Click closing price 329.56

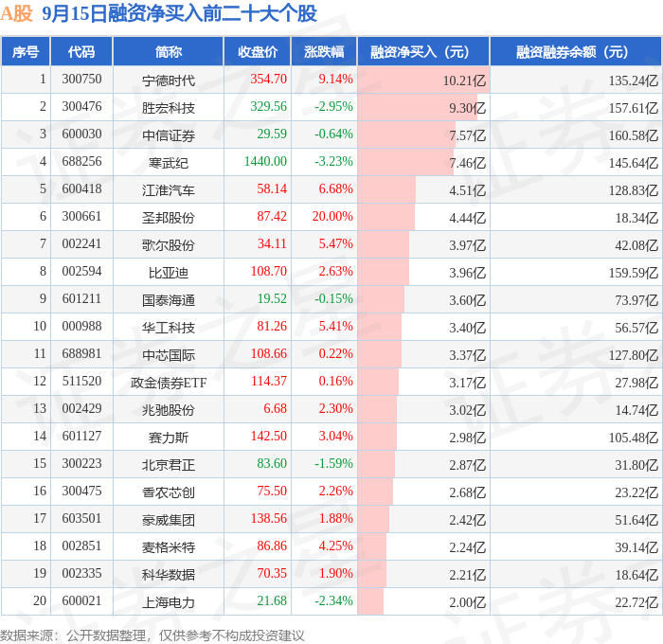pyautogui.click(x=268, y=107)
